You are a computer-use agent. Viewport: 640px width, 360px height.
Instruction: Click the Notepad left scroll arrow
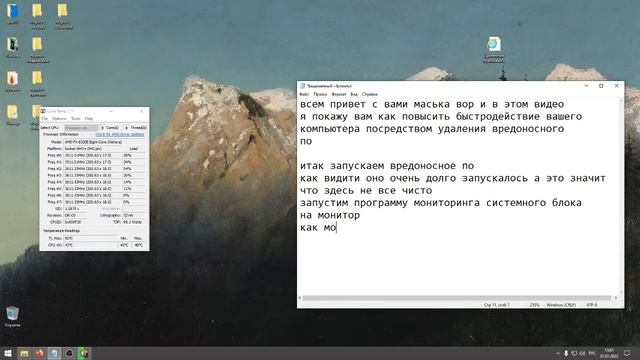tap(300, 298)
